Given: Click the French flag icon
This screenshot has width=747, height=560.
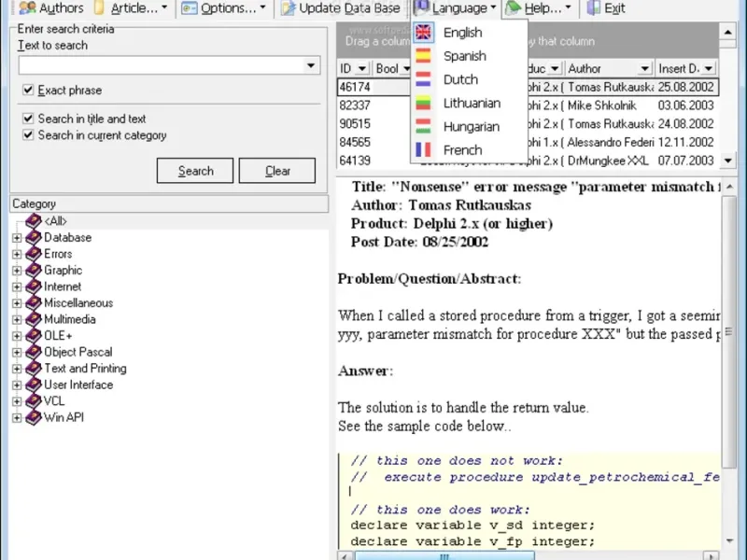Looking at the screenshot, I should [423, 149].
